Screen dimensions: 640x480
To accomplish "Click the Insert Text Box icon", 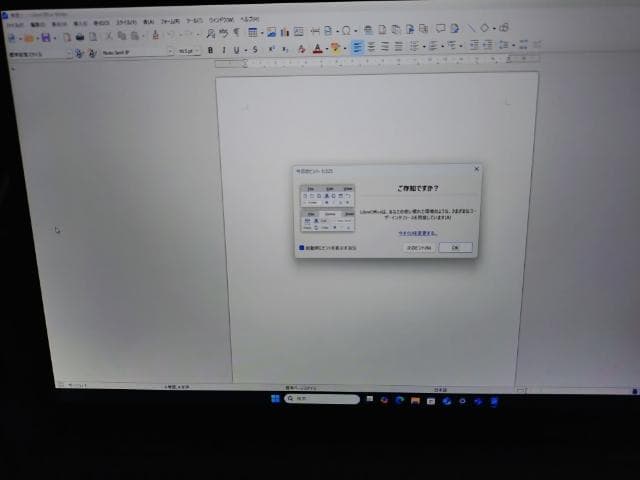I will click(x=299, y=31).
